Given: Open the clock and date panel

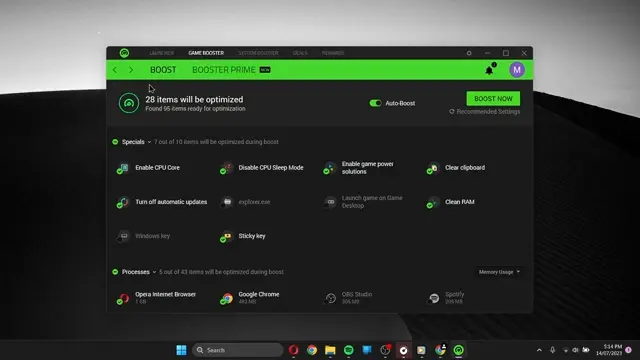Looking at the screenshot, I should (609, 350).
